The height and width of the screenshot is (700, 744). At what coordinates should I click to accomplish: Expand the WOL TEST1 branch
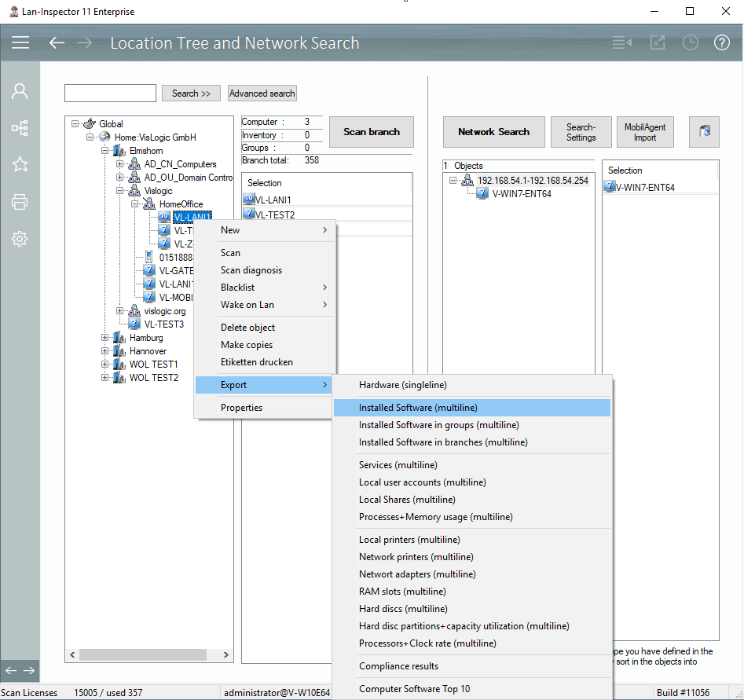[105, 365]
